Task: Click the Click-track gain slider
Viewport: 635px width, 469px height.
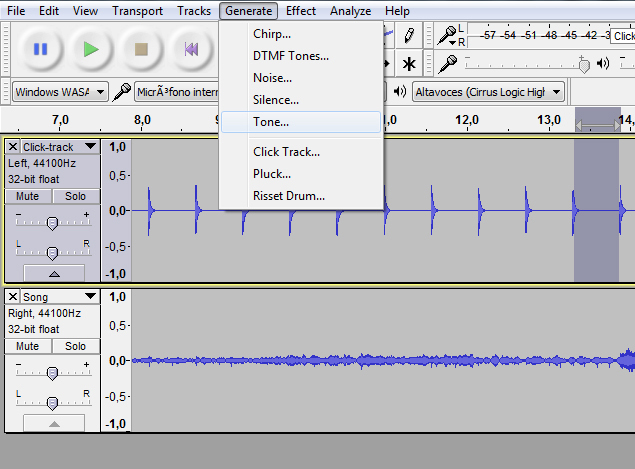Action: tap(53, 222)
